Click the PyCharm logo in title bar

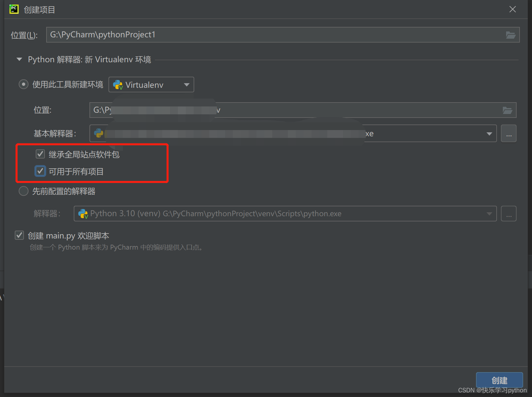click(14, 9)
